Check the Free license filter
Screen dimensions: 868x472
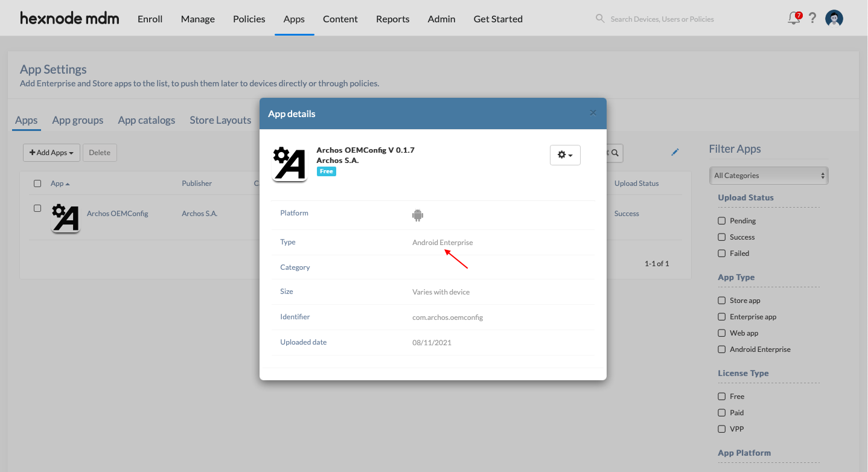[x=722, y=397]
